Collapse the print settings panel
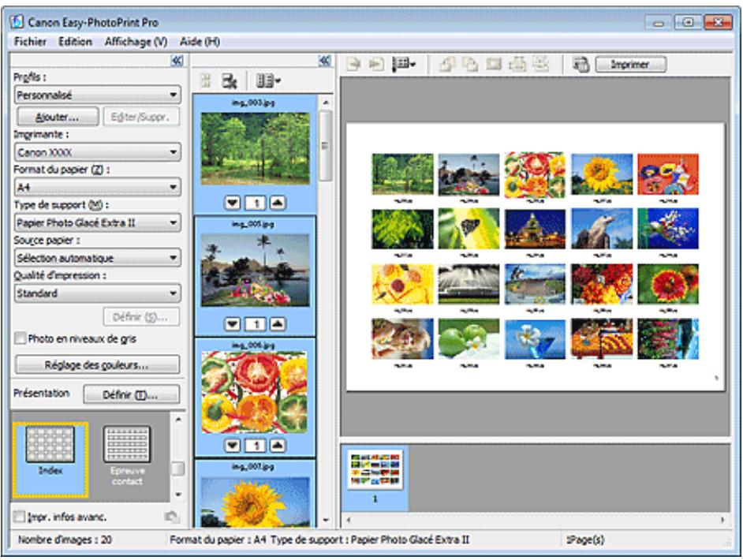The image size is (743, 560). (x=177, y=61)
